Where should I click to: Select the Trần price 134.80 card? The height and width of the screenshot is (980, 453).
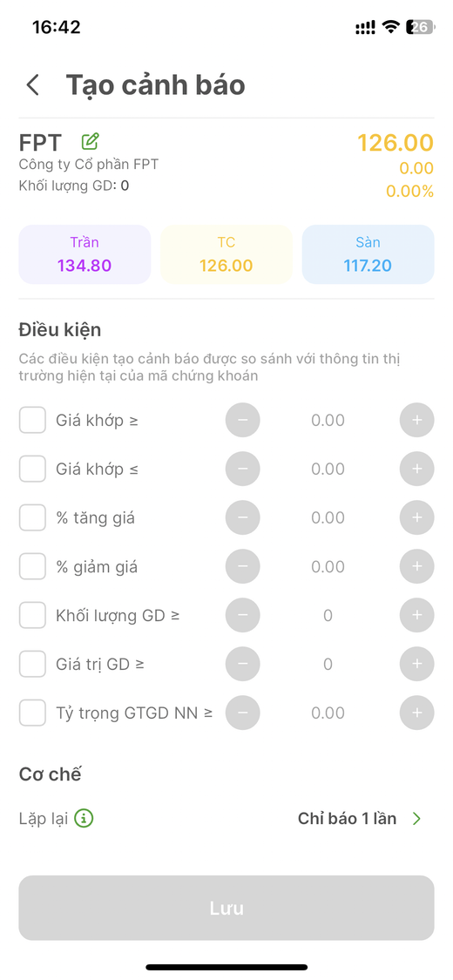coord(85,254)
